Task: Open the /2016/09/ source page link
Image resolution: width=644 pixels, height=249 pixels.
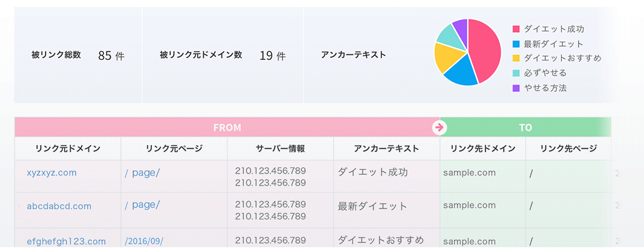Action: (144, 241)
